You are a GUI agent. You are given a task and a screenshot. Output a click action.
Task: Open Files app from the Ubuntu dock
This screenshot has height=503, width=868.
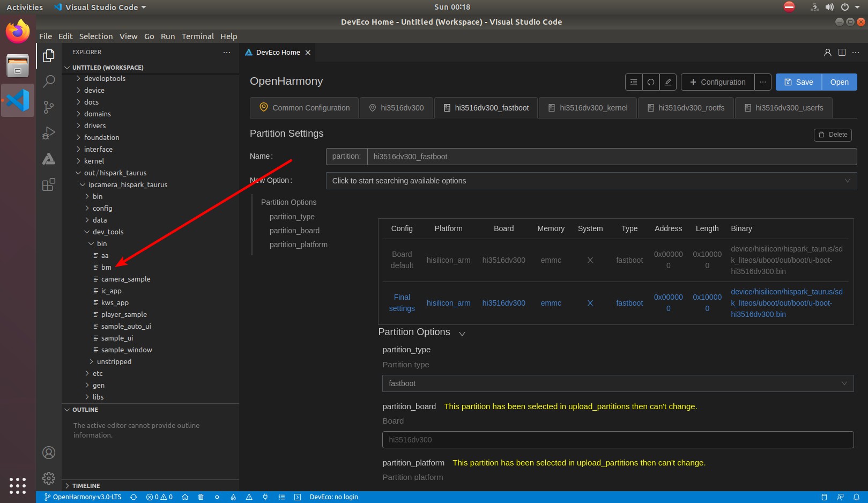click(x=18, y=65)
